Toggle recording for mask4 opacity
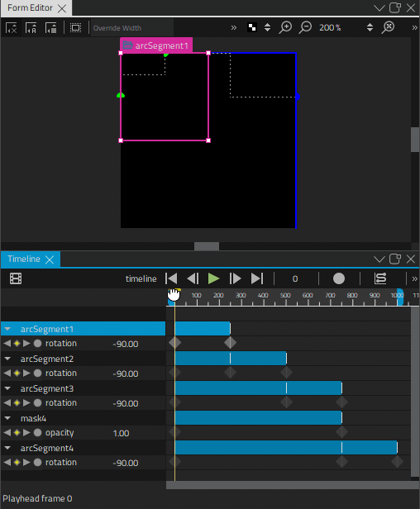Image resolution: width=420 pixels, height=509 pixels. [x=38, y=433]
